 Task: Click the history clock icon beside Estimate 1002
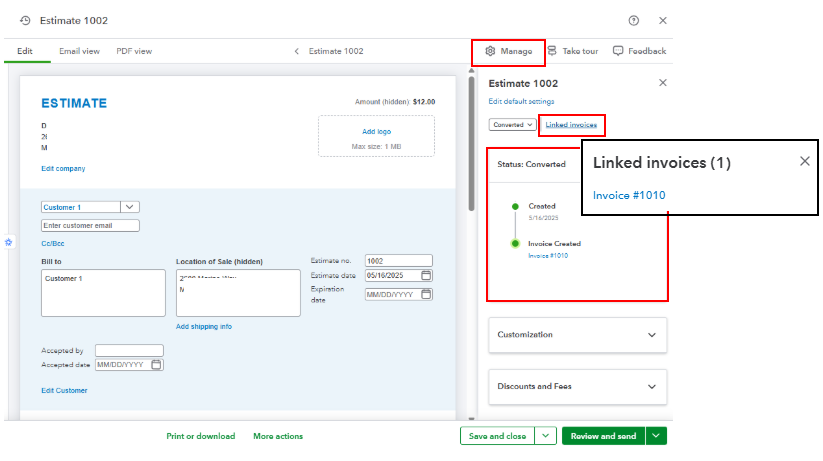(25, 20)
